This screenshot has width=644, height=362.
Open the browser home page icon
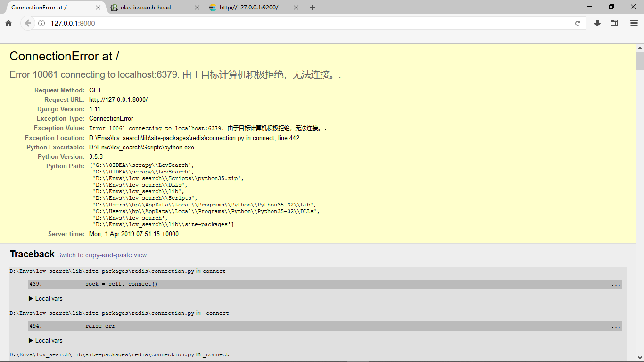[8, 23]
